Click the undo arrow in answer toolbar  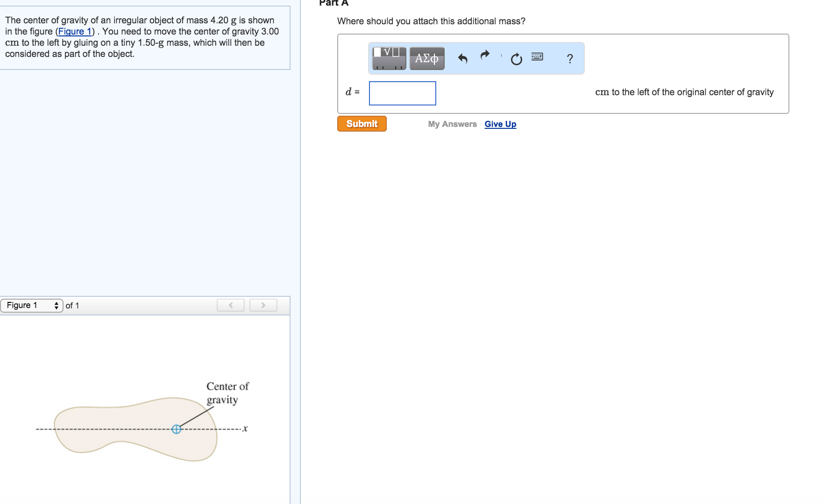464,56
